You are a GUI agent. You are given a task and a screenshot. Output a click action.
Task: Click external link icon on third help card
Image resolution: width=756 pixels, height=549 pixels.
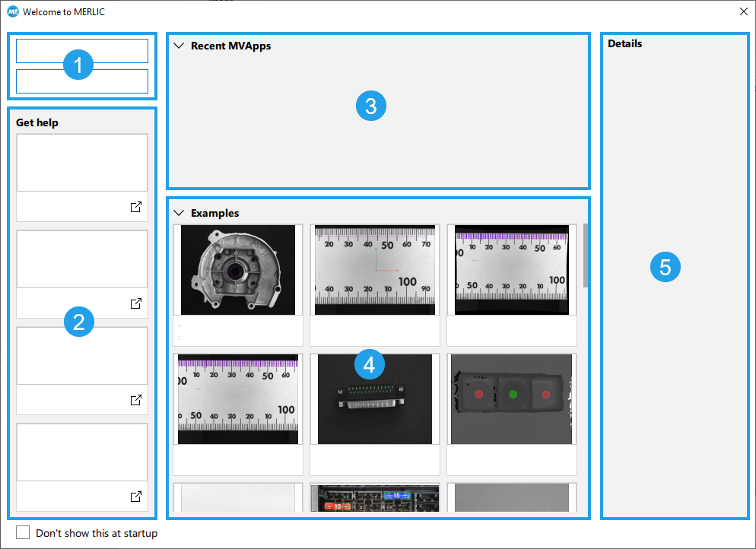(x=136, y=400)
